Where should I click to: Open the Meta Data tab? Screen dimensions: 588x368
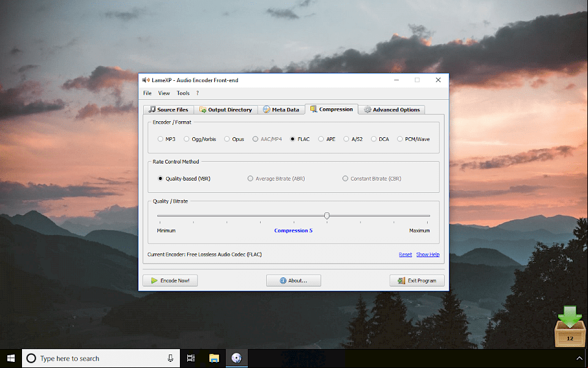pos(281,110)
